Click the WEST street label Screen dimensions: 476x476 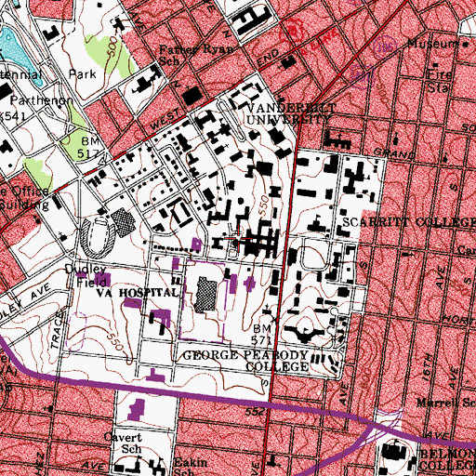(165, 119)
